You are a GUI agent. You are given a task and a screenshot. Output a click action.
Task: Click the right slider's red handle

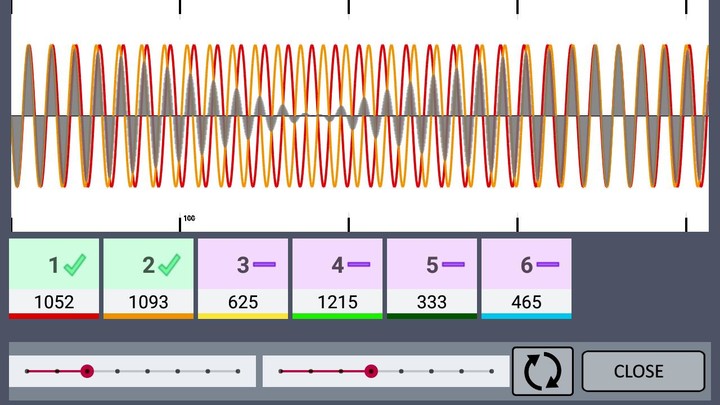pos(371,371)
